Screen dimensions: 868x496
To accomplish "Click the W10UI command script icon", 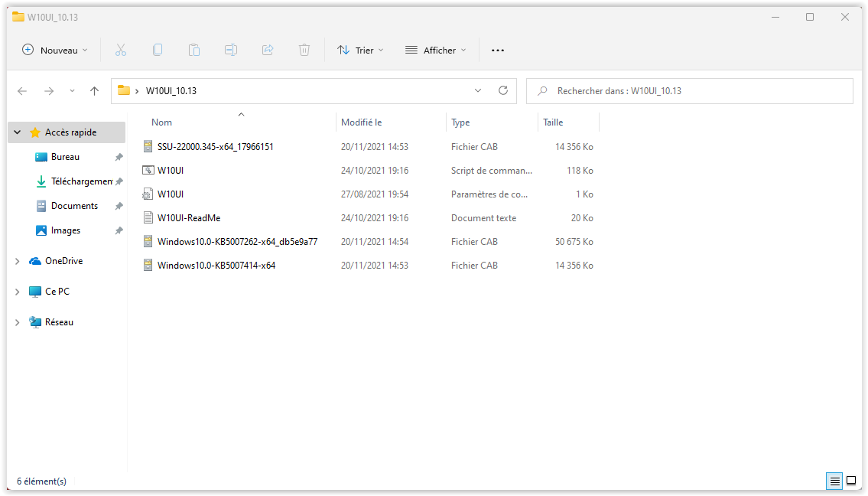I will point(148,170).
